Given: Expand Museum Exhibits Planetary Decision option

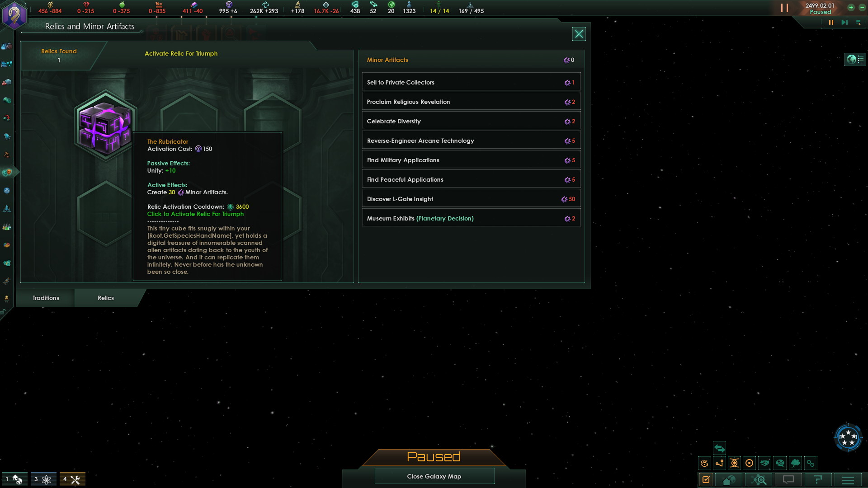Looking at the screenshot, I should (x=471, y=218).
